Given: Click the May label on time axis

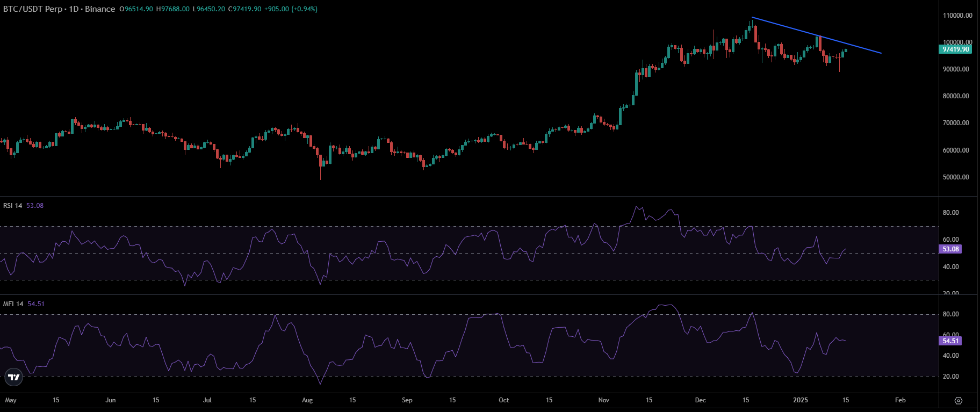Looking at the screenshot, I should pyautogui.click(x=11, y=400).
